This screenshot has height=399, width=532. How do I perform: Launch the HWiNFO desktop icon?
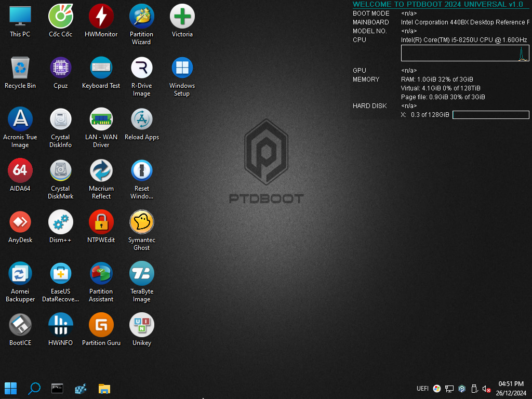point(60,329)
